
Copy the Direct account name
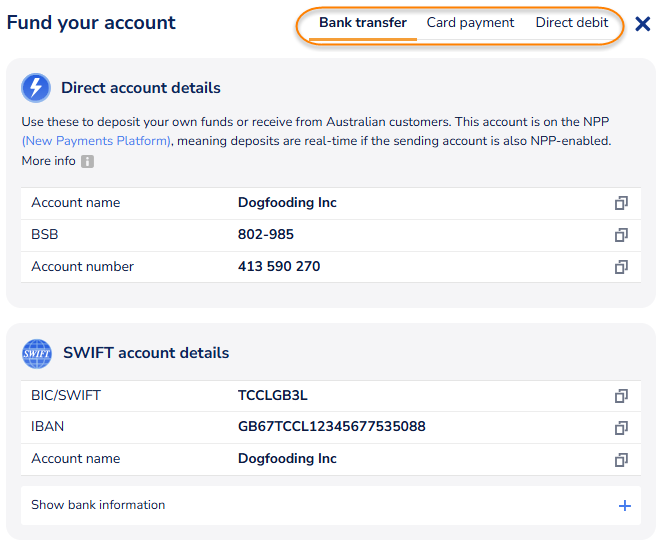click(x=621, y=203)
